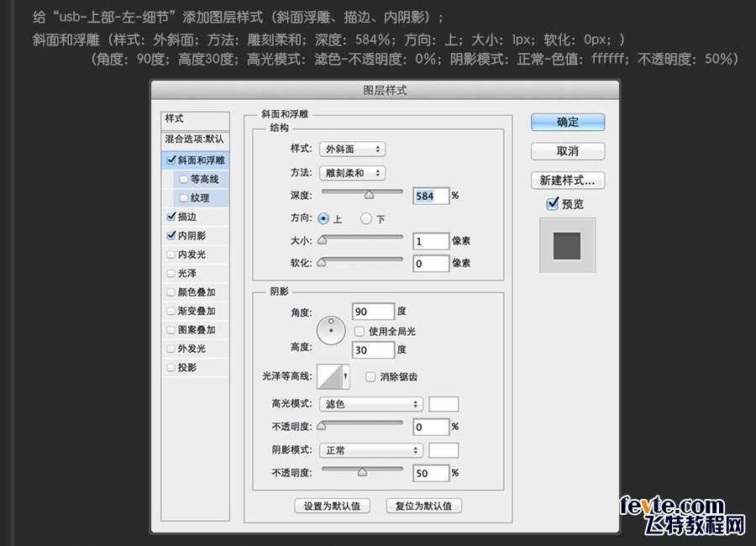Viewport: 756px width, 546px height.
Task: Enable 使用全局光 checkbox
Action: [x=360, y=331]
